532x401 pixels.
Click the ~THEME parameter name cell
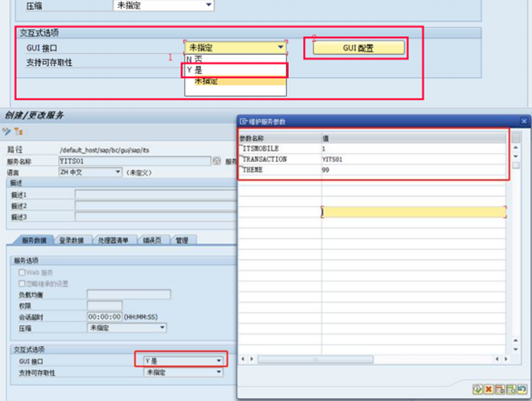point(280,170)
